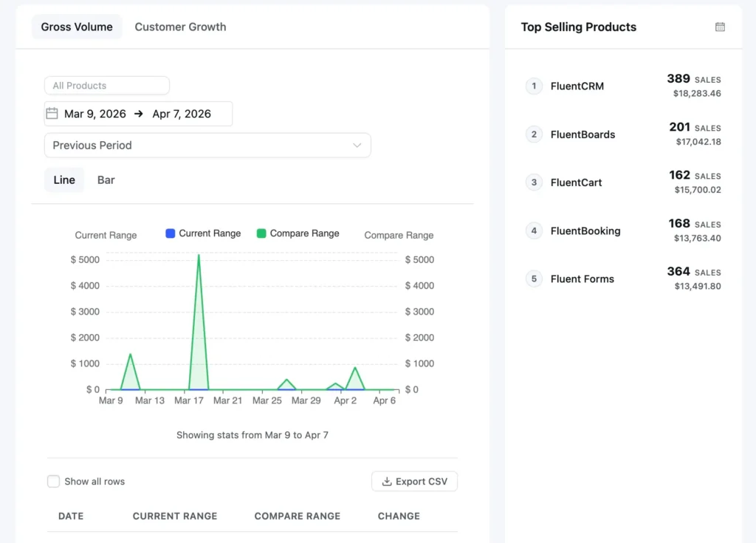Select the Line chart view
Screen dimensions: 756x543
click(63, 180)
